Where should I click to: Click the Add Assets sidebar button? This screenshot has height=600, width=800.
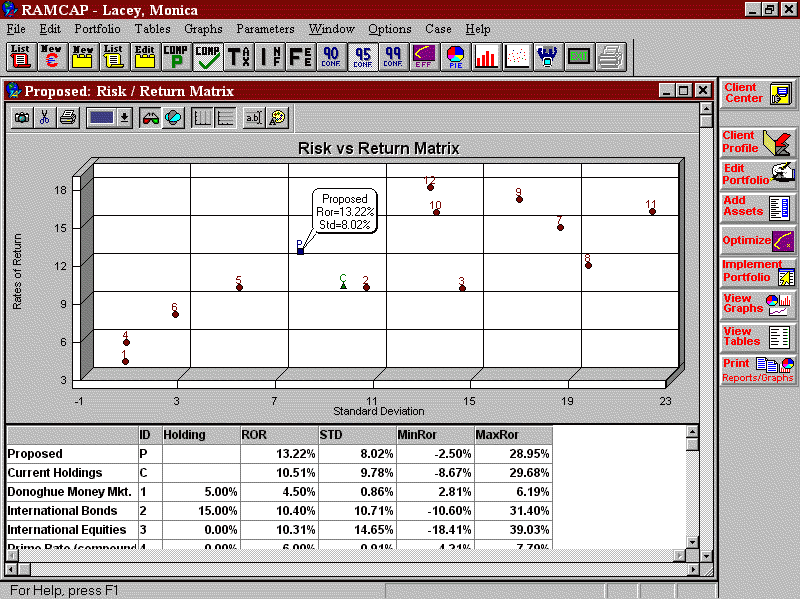point(758,207)
